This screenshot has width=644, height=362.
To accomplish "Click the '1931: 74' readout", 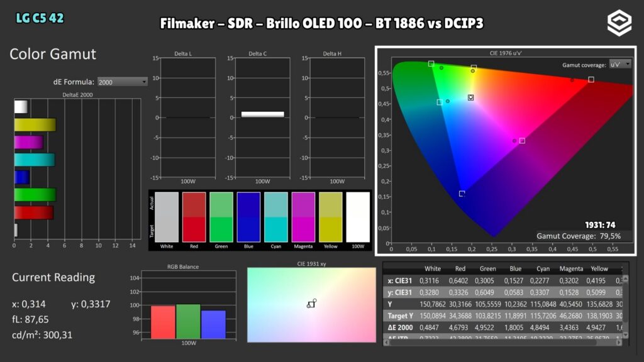I will click(600, 225).
